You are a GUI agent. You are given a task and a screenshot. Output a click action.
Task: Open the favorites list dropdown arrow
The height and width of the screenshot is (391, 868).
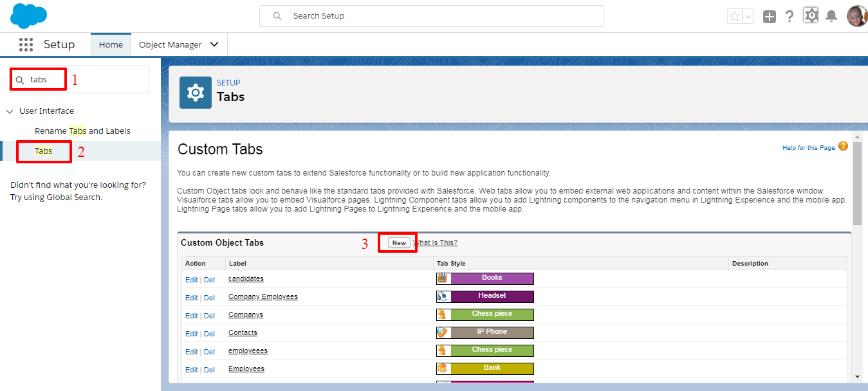[x=748, y=15]
